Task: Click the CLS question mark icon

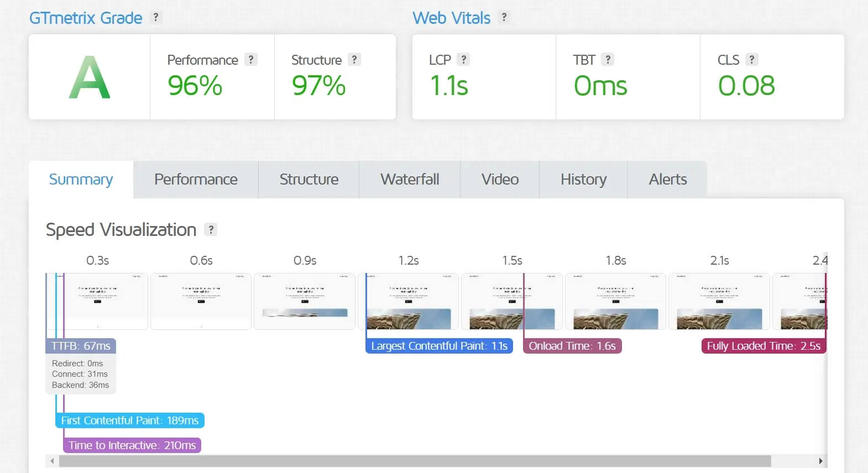Action: click(x=751, y=60)
